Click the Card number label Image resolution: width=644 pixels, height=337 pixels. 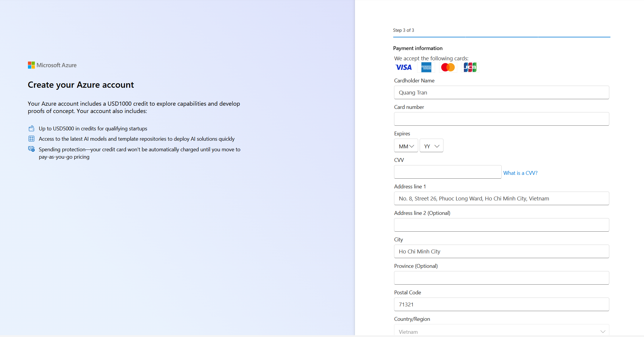(x=409, y=107)
